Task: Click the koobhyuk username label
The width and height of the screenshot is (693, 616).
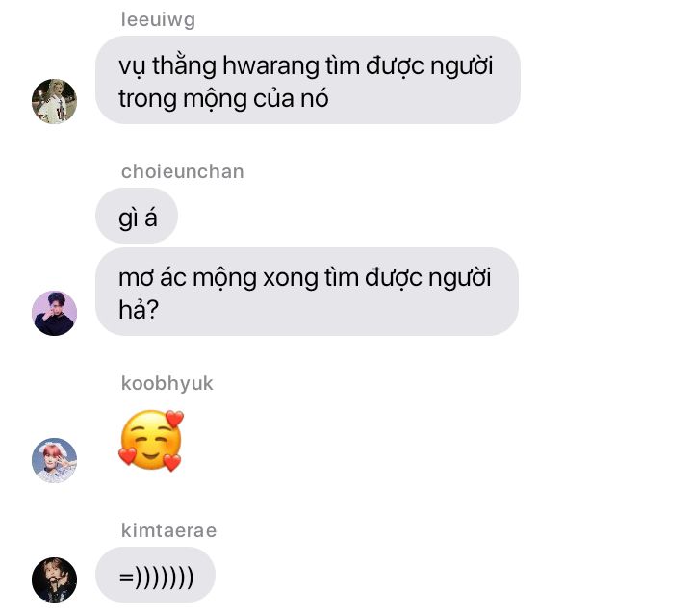Action: pyautogui.click(x=167, y=384)
